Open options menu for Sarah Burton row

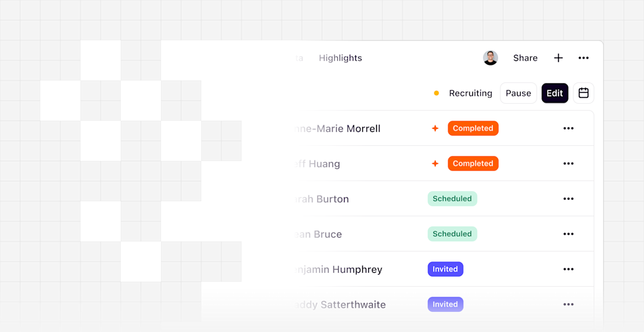tap(569, 199)
